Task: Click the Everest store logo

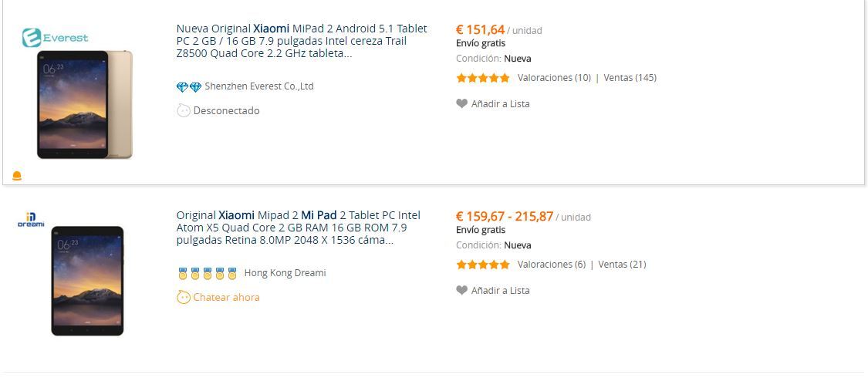Action: 55,38
